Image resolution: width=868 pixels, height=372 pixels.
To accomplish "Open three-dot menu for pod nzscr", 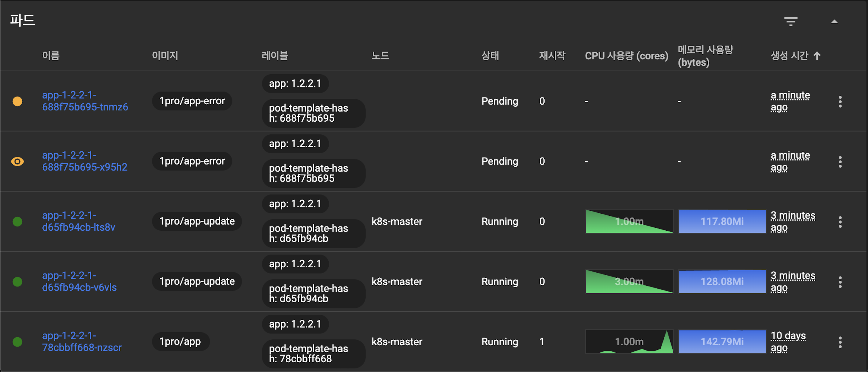I will [x=840, y=342].
